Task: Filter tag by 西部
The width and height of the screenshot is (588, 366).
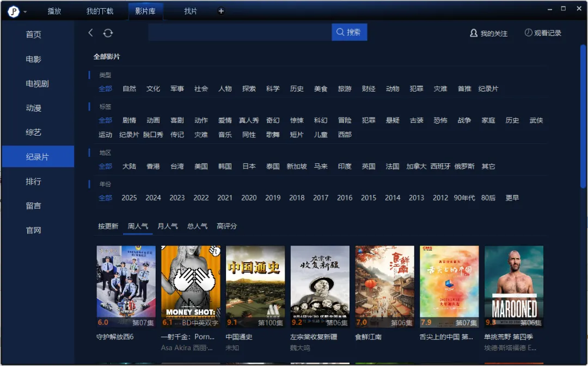Action: [345, 135]
